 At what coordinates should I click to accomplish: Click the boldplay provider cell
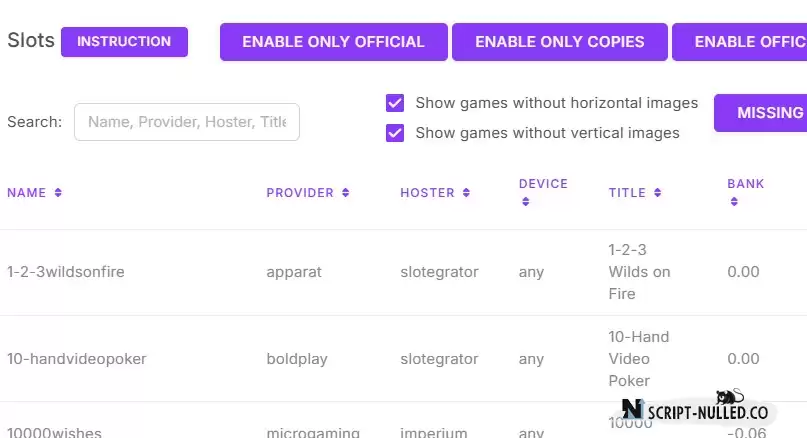click(297, 359)
